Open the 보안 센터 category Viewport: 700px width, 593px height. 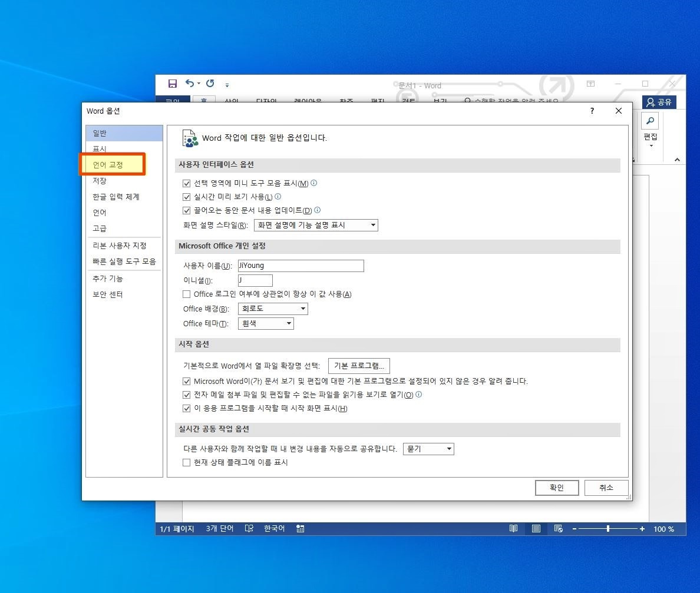[124, 294]
